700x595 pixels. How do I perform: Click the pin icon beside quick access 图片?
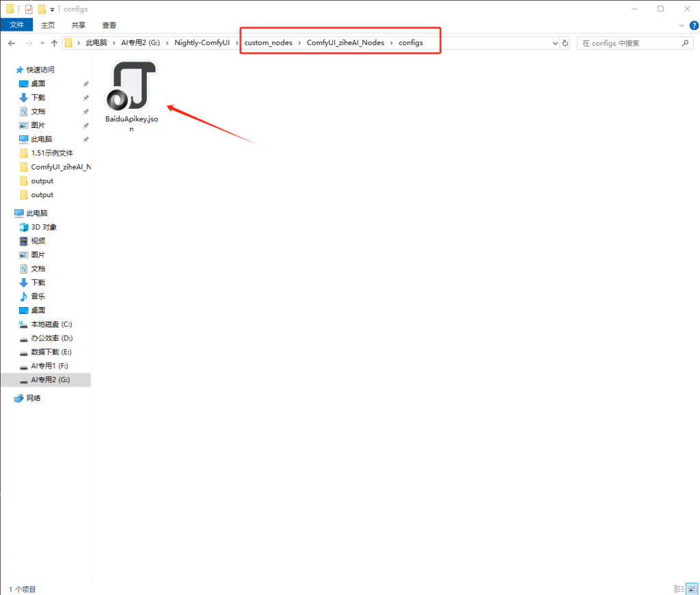[x=85, y=126]
